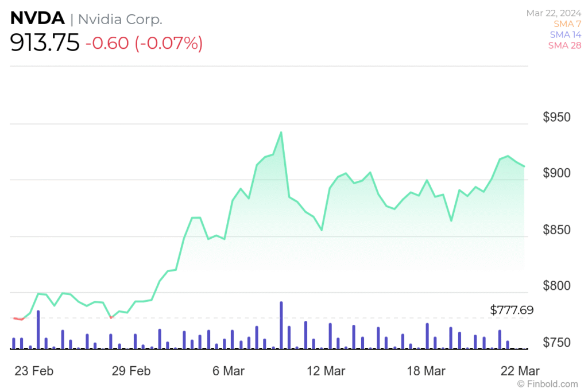
Task: Click the red -0.60 (-0.07%) price change
Action: pos(144,44)
